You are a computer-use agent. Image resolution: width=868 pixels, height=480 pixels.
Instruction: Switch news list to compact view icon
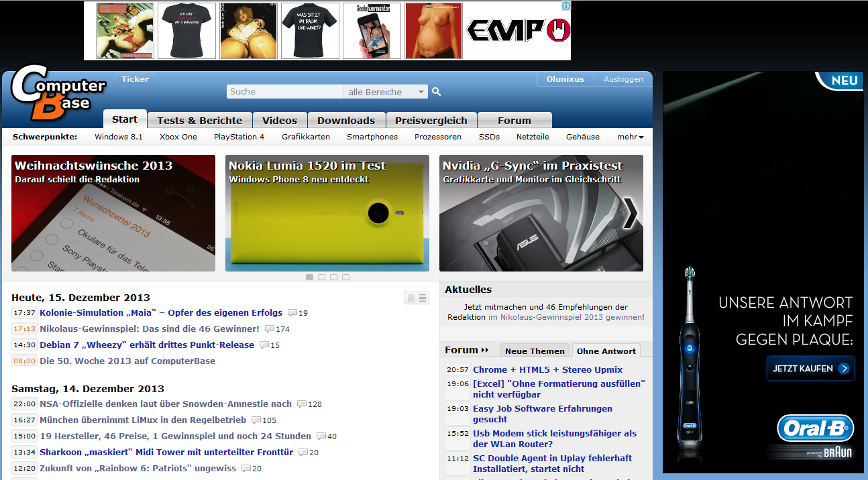(x=423, y=298)
